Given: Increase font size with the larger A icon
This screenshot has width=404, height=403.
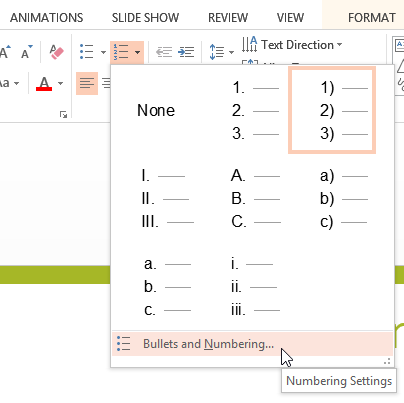Looking at the screenshot, I should pos(5,52).
